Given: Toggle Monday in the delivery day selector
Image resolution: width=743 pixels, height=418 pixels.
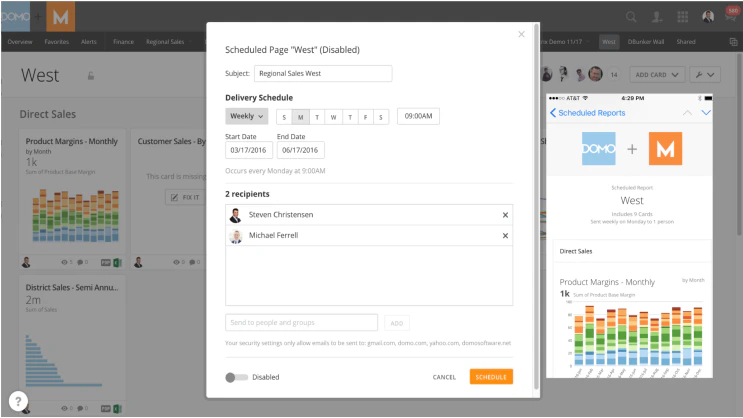Looking at the screenshot, I should (300, 117).
